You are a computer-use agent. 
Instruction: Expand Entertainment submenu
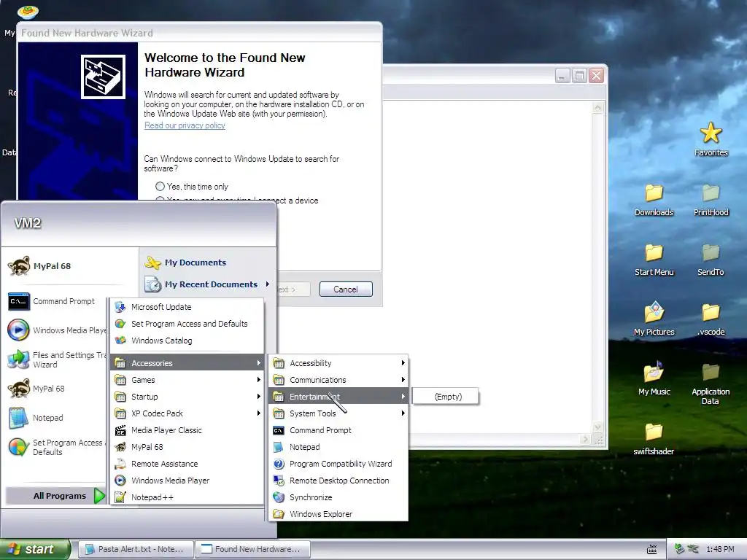tap(338, 397)
